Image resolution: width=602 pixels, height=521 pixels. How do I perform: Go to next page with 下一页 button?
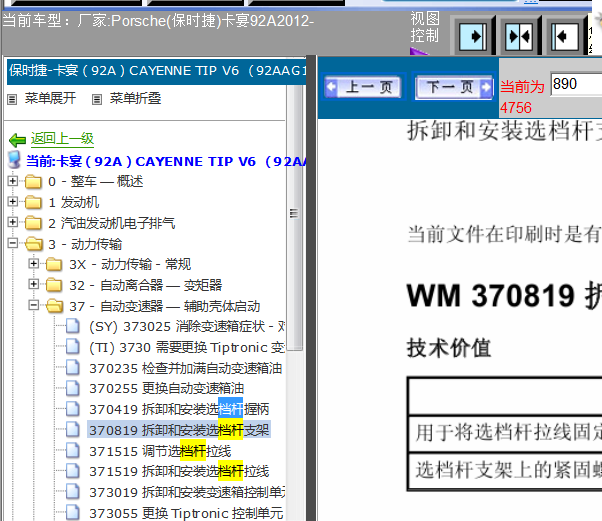click(x=453, y=87)
